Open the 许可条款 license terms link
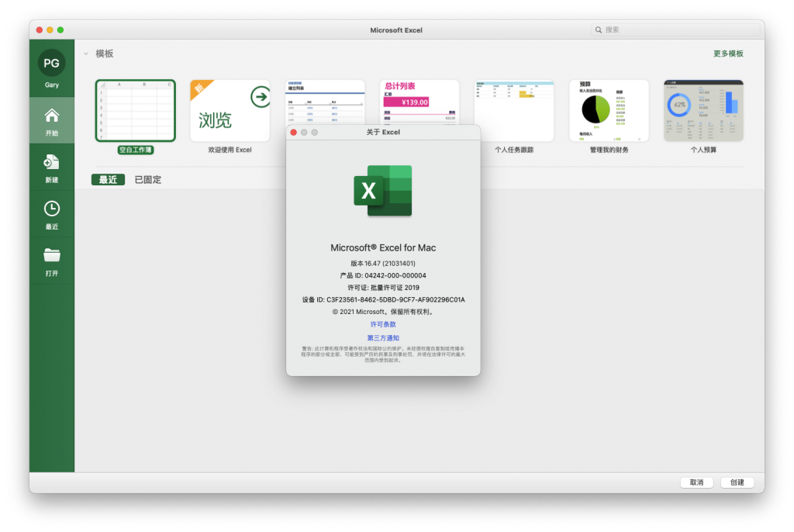Screen dimensions: 794x532 point(383,324)
